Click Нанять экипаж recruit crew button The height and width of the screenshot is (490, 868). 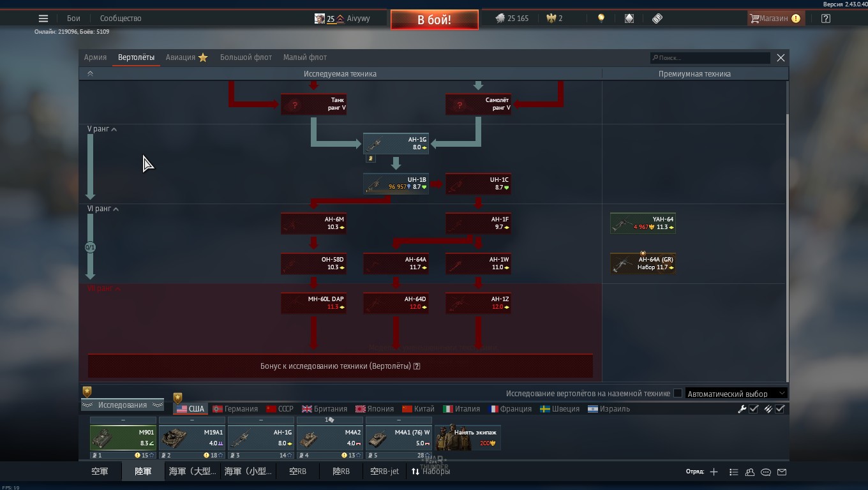[468, 438]
